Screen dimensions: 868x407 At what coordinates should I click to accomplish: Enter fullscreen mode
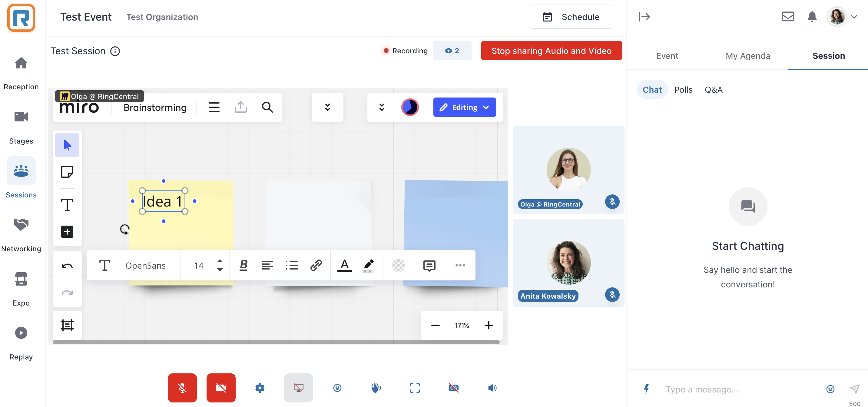[x=415, y=388]
